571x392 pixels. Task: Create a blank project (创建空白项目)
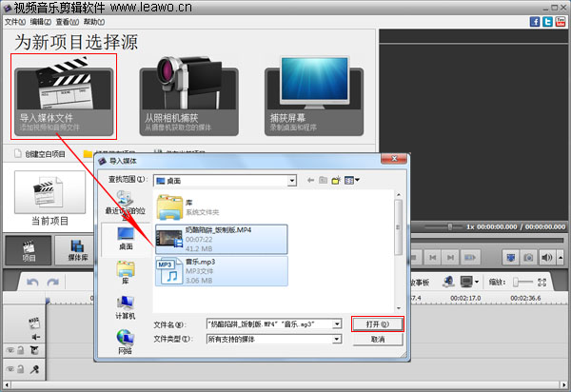(40, 154)
